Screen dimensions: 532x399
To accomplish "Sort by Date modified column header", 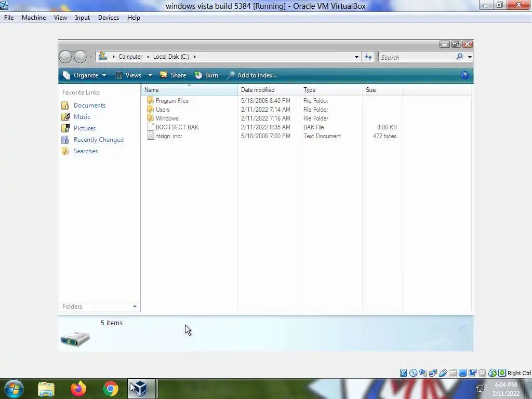I will pos(269,90).
